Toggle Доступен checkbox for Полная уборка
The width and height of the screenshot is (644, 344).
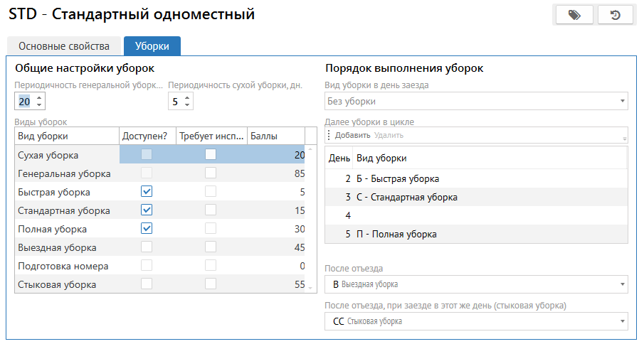[147, 229]
